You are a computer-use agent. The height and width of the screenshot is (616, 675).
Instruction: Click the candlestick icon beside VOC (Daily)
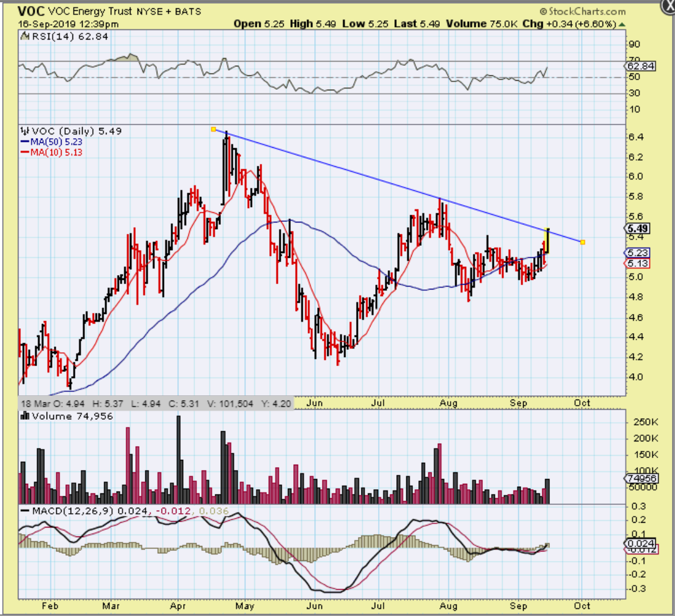[25, 131]
